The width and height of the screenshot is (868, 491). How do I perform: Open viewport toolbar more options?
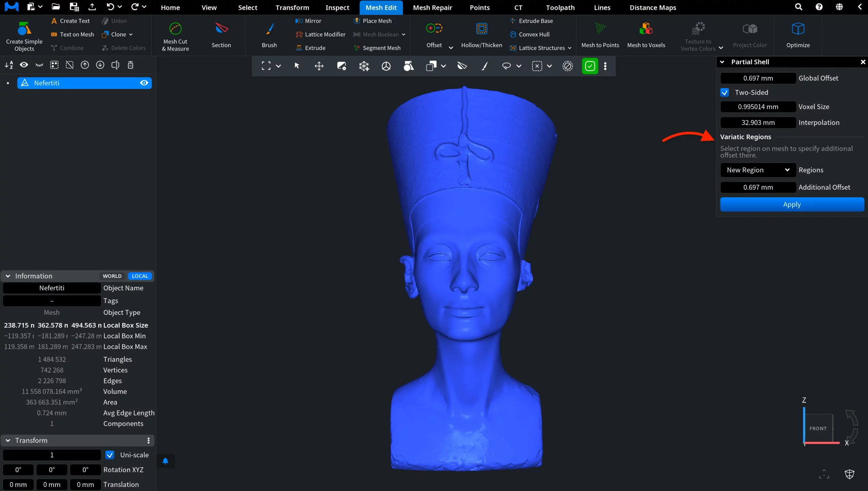pyautogui.click(x=605, y=66)
